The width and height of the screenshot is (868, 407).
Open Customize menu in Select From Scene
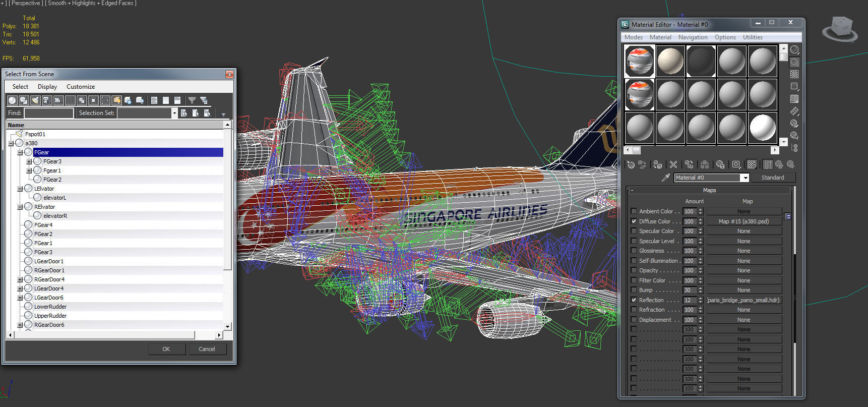(x=81, y=87)
